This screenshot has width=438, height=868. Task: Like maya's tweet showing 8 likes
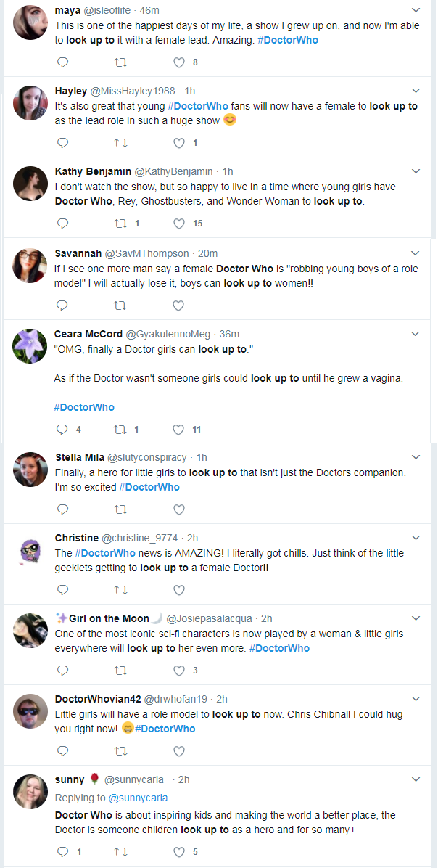click(178, 62)
